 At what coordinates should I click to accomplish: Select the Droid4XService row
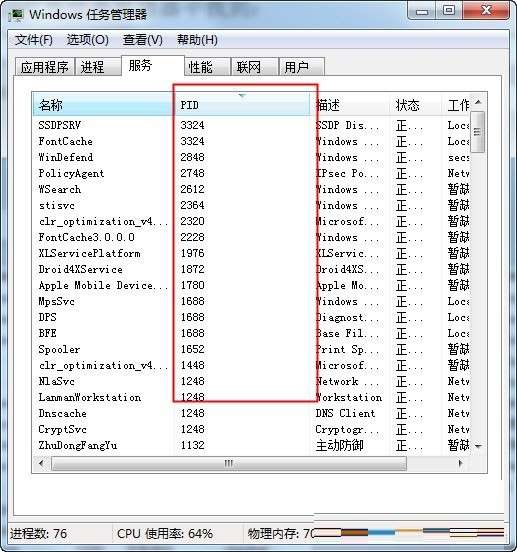point(252,270)
